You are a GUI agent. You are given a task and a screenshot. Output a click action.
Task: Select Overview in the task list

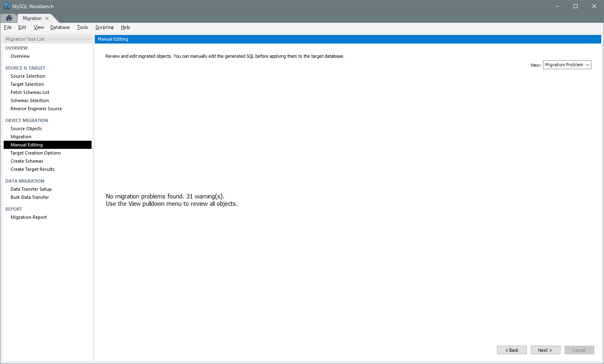pos(20,56)
